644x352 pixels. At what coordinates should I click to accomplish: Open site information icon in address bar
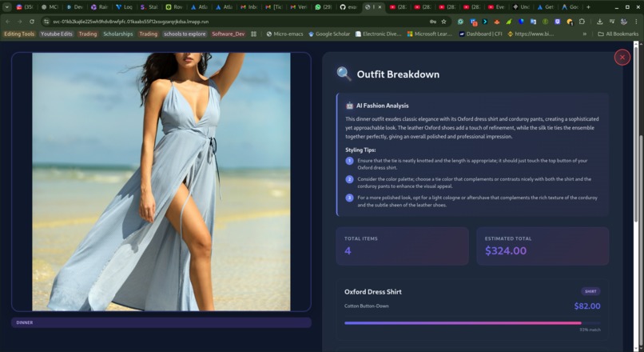point(46,22)
